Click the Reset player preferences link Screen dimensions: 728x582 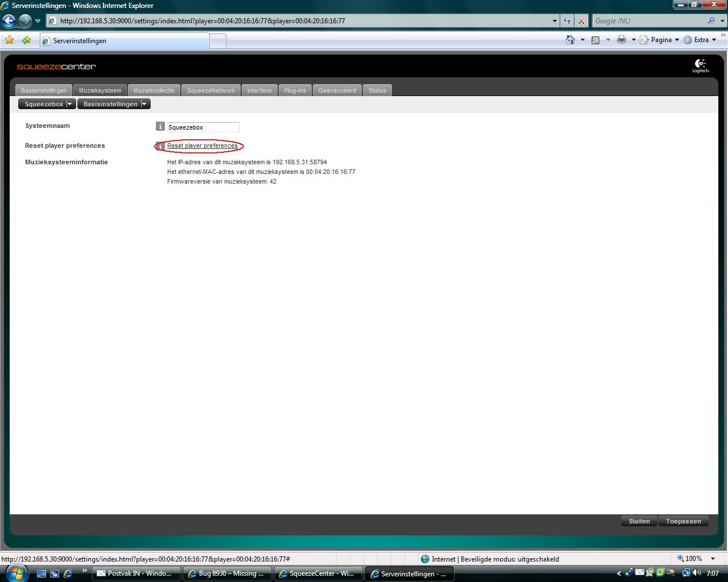[202, 146]
